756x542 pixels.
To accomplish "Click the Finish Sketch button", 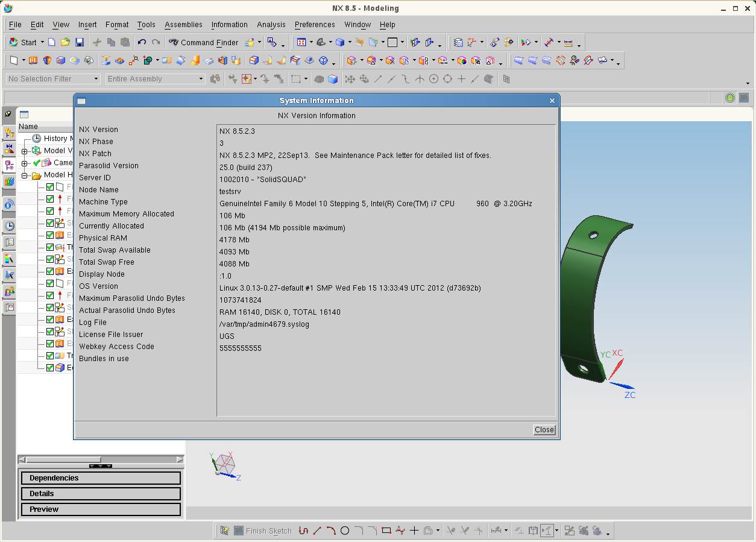I will tap(262, 531).
